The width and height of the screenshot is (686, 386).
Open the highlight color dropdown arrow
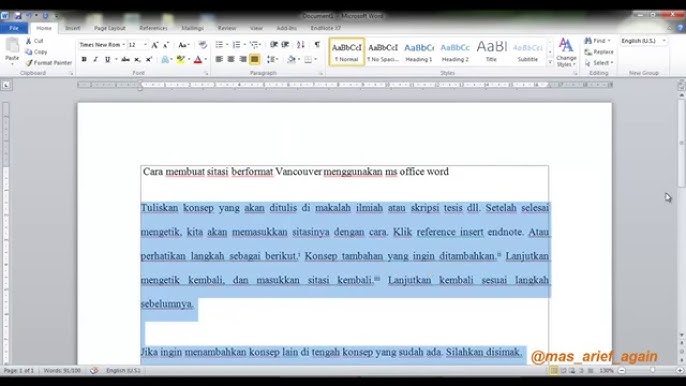click(189, 59)
